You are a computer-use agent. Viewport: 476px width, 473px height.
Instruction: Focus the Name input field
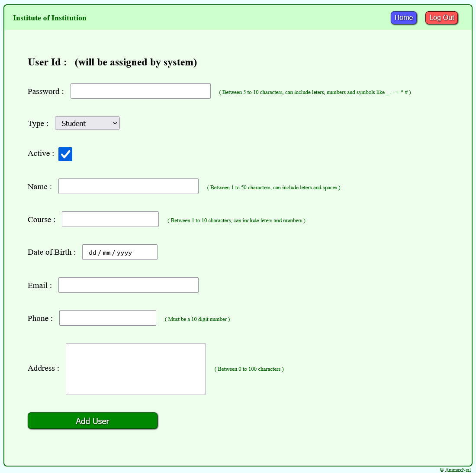tap(129, 186)
